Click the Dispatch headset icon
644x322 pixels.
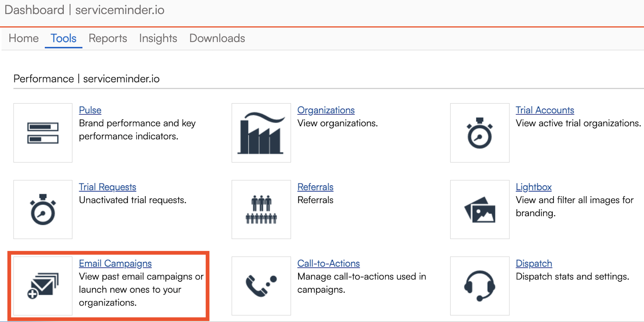coord(479,286)
